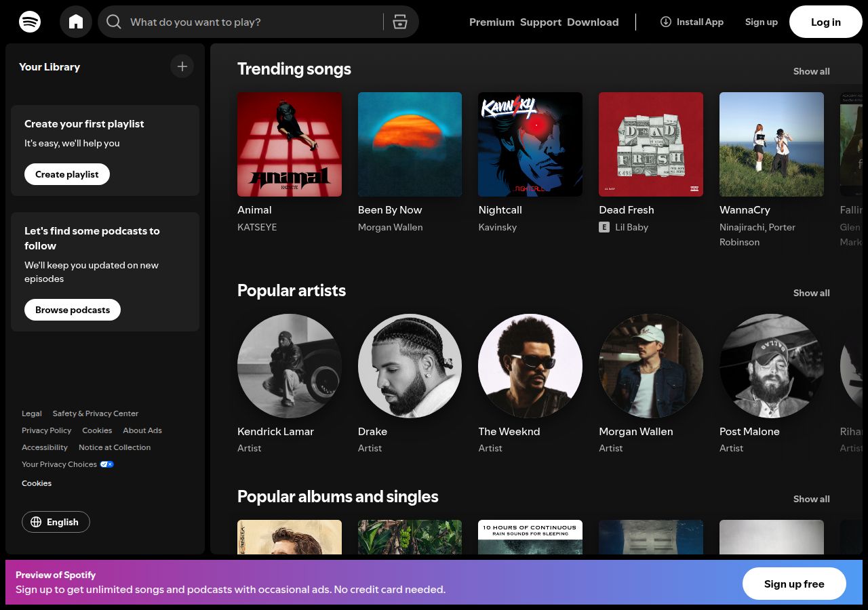868x610 pixels.
Task: Show all Trending songs
Action: (811, 71)
